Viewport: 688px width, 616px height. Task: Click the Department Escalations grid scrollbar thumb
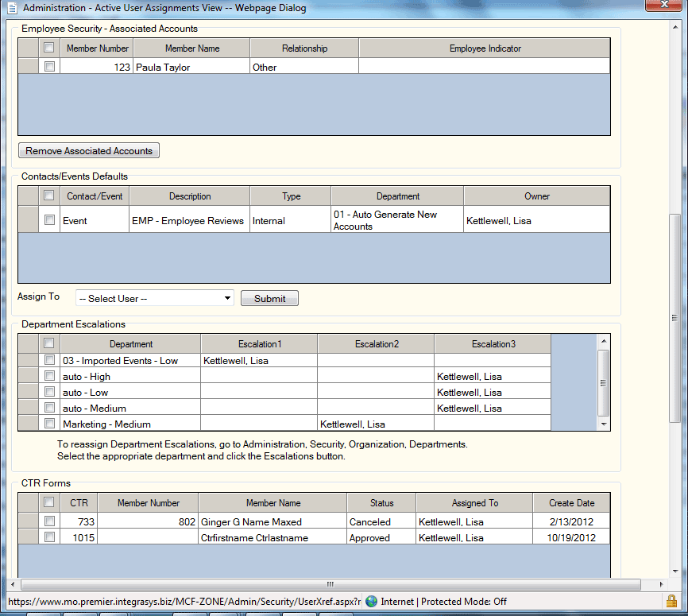pos(604,382)
